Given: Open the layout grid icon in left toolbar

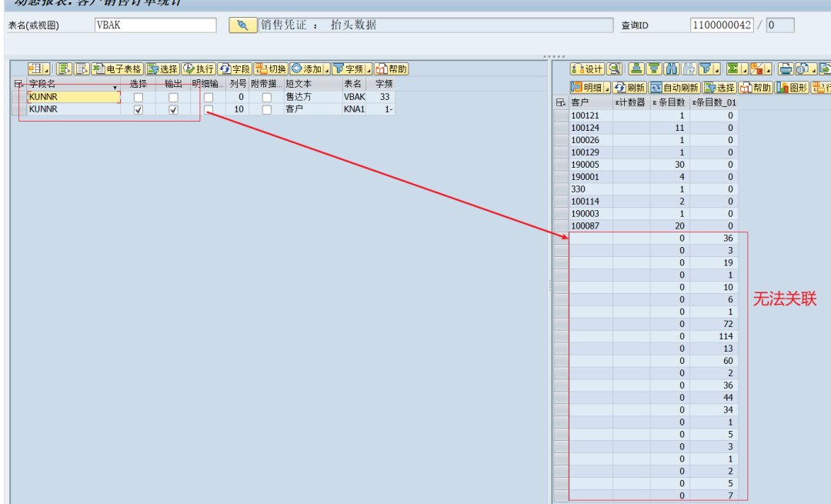Looking at the screenshot, I should [36, 69].
